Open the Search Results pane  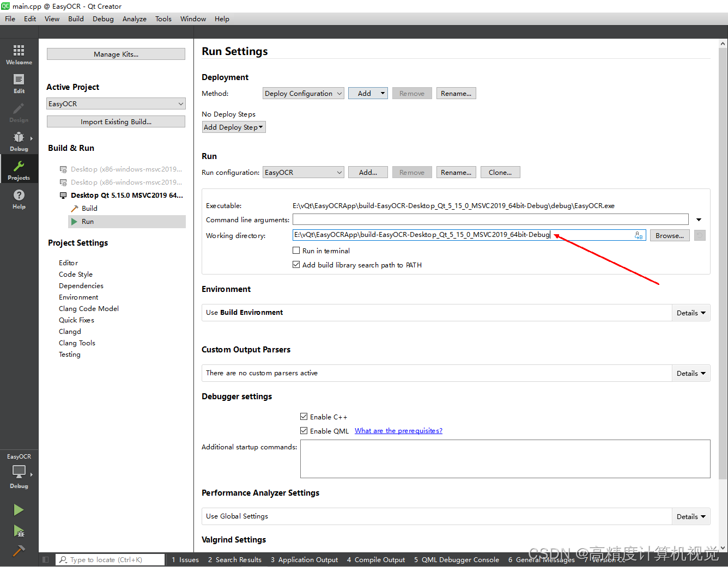235,560
